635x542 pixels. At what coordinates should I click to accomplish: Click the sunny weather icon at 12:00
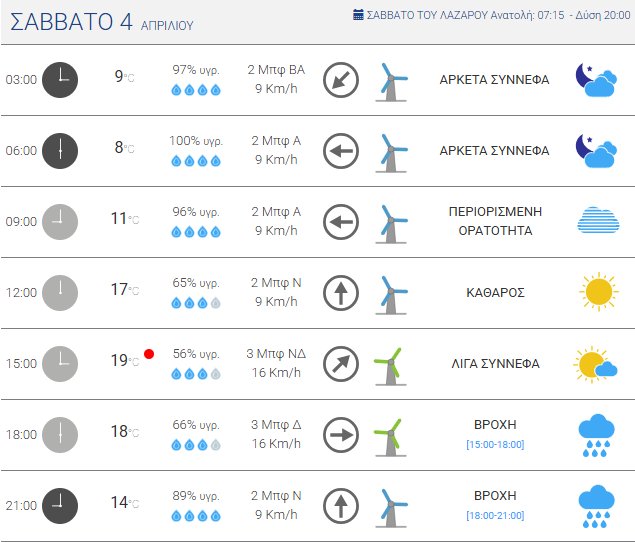[597, 292]
